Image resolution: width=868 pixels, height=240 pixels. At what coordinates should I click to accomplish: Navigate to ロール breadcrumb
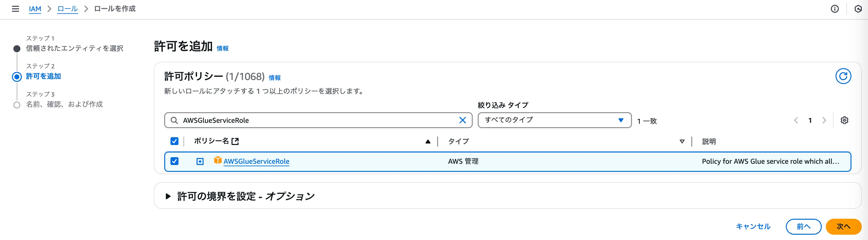point(67,9)
